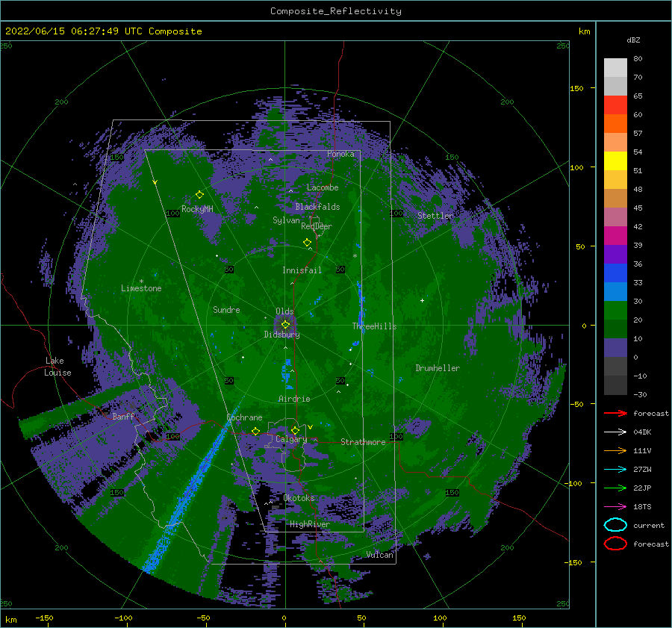672x628 pixels.
Task: Click the 45 value on dBZ scale
Action: [x=638, y=208]
